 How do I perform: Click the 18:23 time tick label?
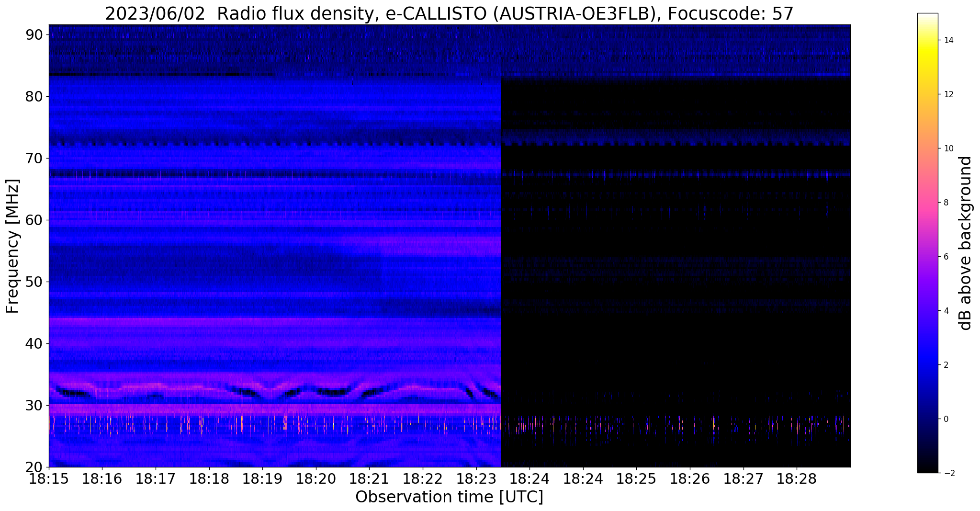(x=476, y=479)
